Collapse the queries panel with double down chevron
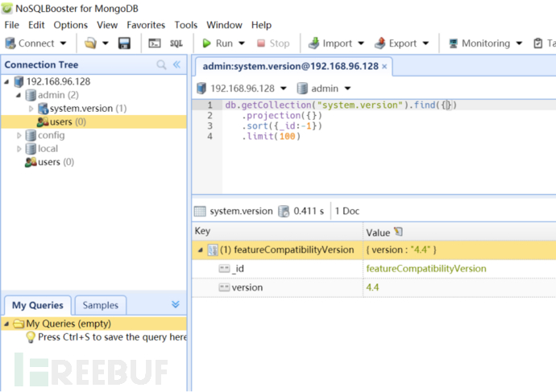This screenshot has height=392, width=556. point(176,304)
